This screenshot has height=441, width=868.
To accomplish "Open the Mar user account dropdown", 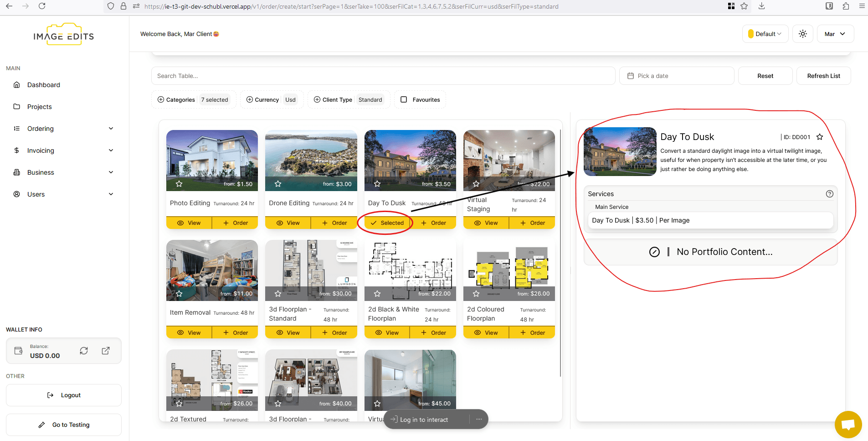I will (835, 34).
